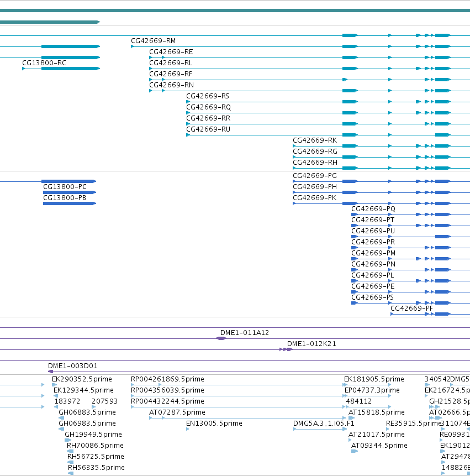The width and height of the screenshot is (470, 476).
Task: Click protein CG42669-PG label
Action: point(315,176)
